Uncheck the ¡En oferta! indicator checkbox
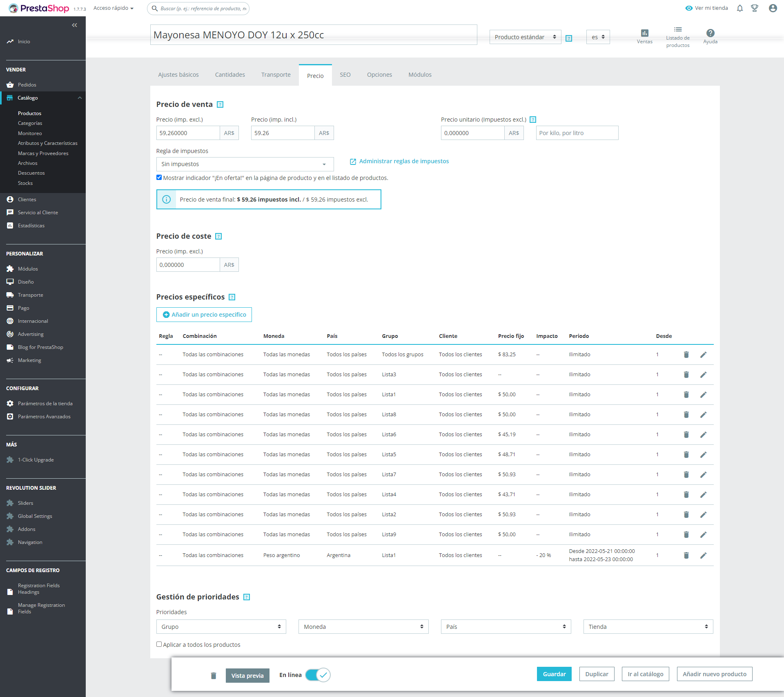 pos(159,178)
